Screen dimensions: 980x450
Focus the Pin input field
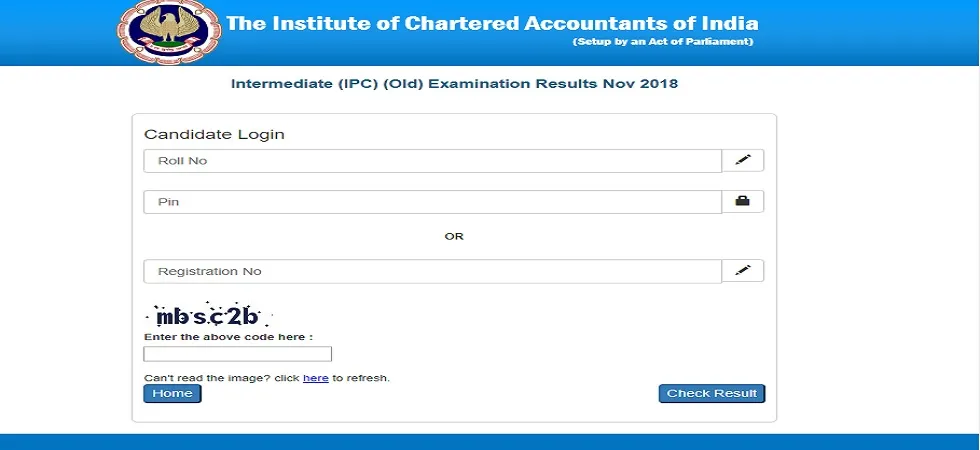432,202
